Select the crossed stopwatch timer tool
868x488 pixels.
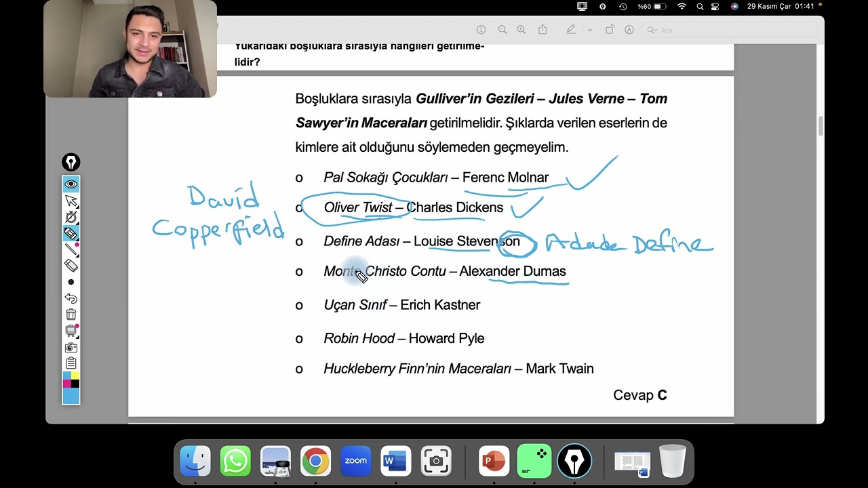(x=71, y=217)
